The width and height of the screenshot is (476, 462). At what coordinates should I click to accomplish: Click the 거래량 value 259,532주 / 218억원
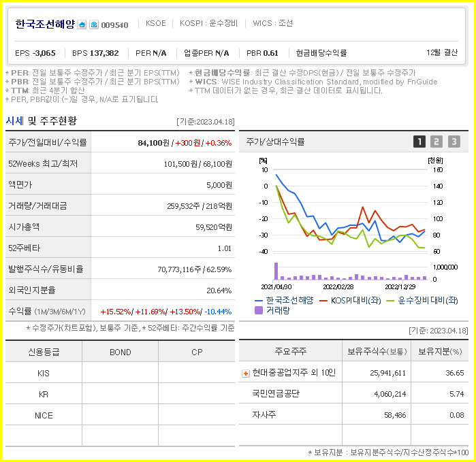pos(200,206)
